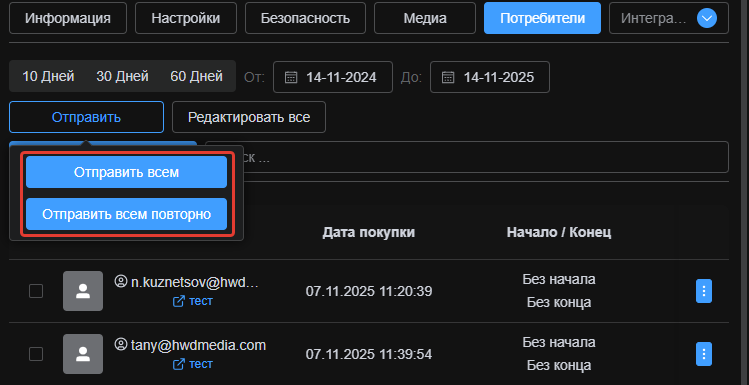Switch to the Медиа tab
Screen dimensions: 749x385
point(425,18)
